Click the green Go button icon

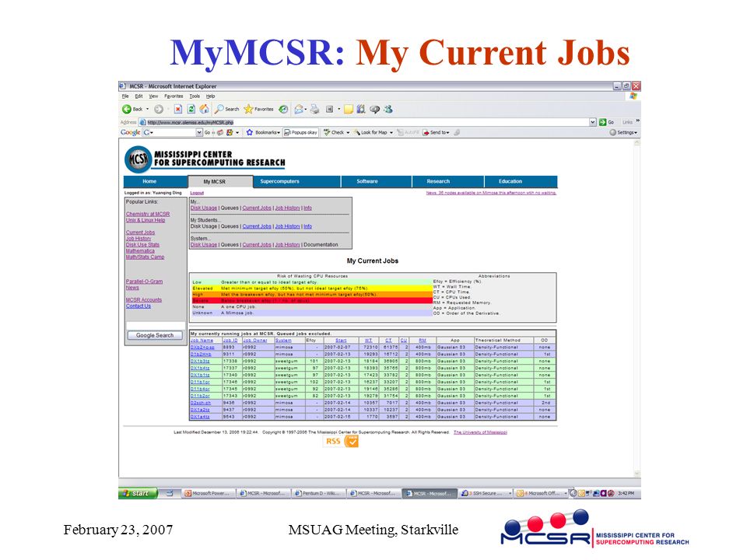pos(602,122)
